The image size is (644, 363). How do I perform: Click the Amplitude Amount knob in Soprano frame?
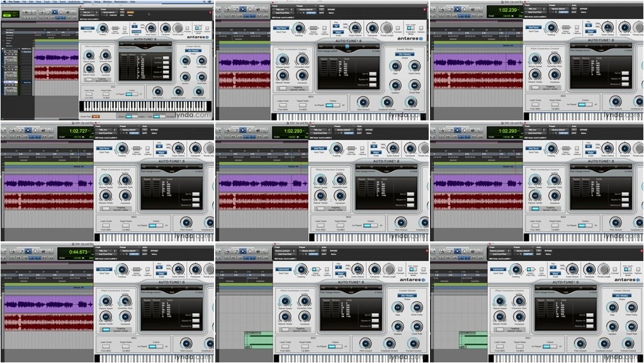coord(178,91)
